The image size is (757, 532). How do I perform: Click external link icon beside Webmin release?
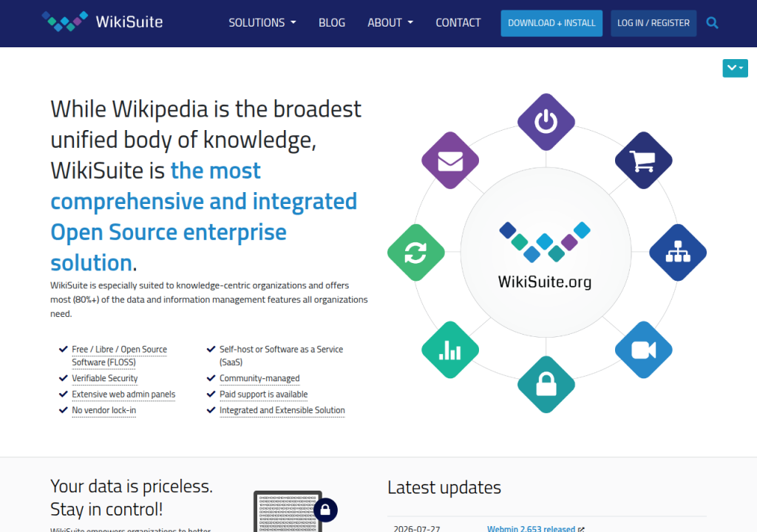[x=581, y=529]
